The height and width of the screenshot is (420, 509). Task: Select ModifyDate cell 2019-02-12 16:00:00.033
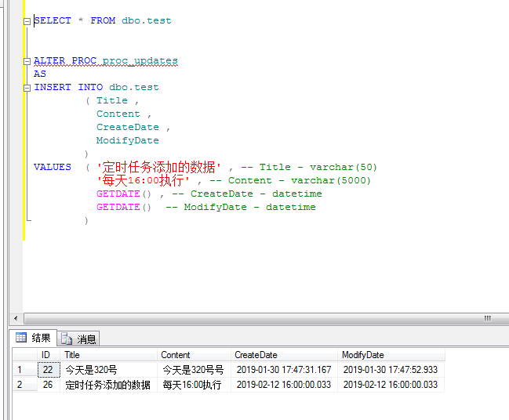pos(391,385)
